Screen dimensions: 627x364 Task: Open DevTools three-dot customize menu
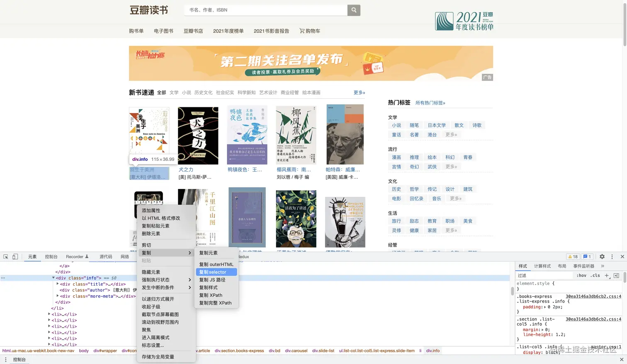coord(612,257)
